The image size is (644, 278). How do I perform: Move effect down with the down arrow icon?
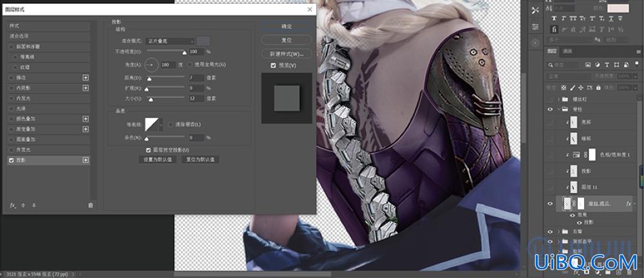(33, 205)
